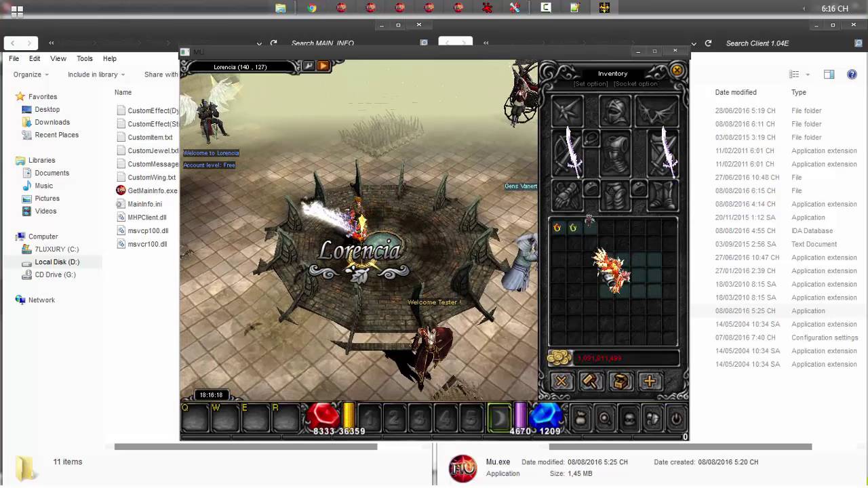The height and width of the screenshot is (488, 868).
Task: Select the wings equipment slot
Action: tap(657, 110)
